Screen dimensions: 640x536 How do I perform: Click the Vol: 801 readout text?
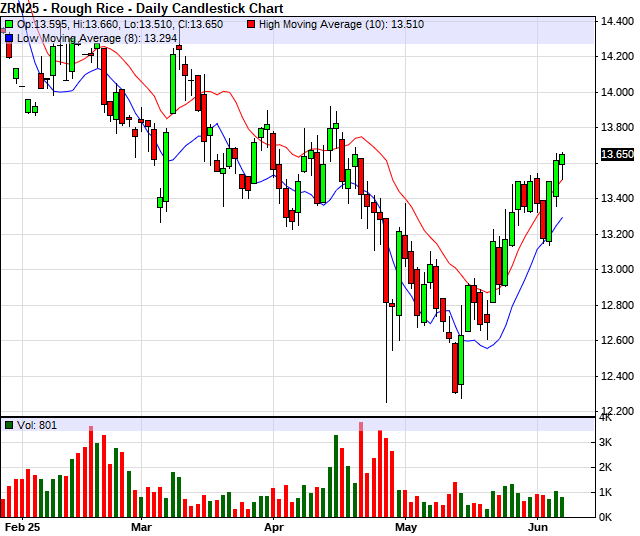pyautogui.click(x=37, y=425)
